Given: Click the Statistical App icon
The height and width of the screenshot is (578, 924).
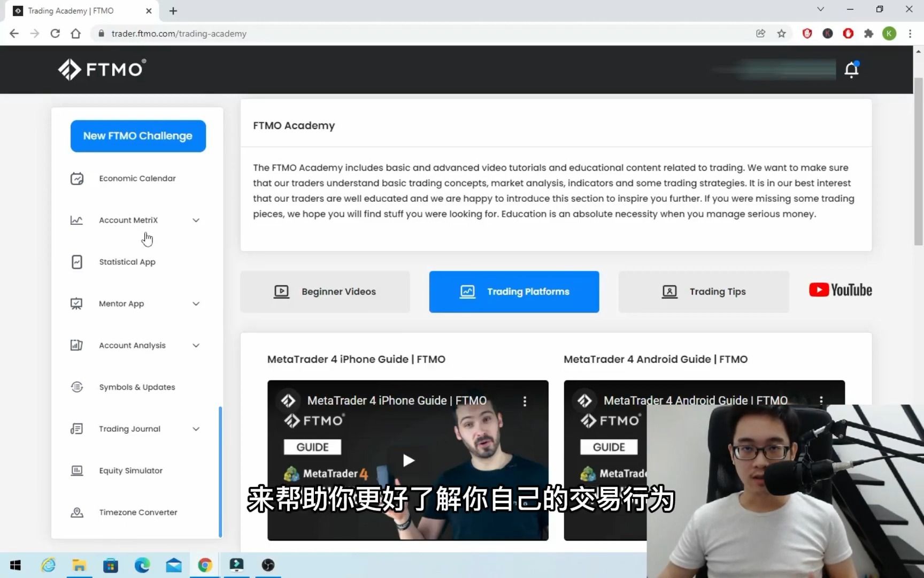Looking at the screenshot, I should (77, 262).
